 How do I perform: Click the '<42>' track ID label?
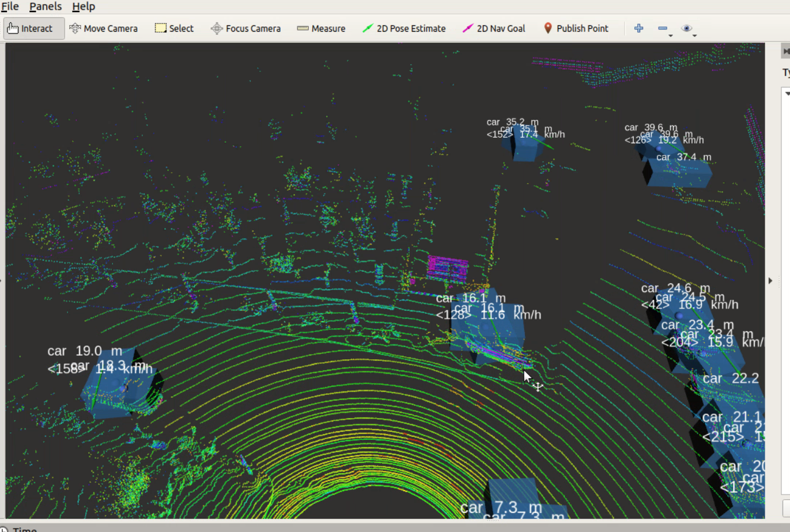tap(655, 305)
